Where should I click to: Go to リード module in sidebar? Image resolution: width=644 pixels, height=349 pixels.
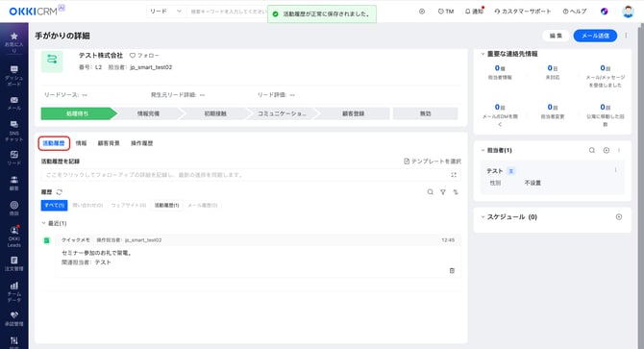pyautogui.click(x=14, y=158)
